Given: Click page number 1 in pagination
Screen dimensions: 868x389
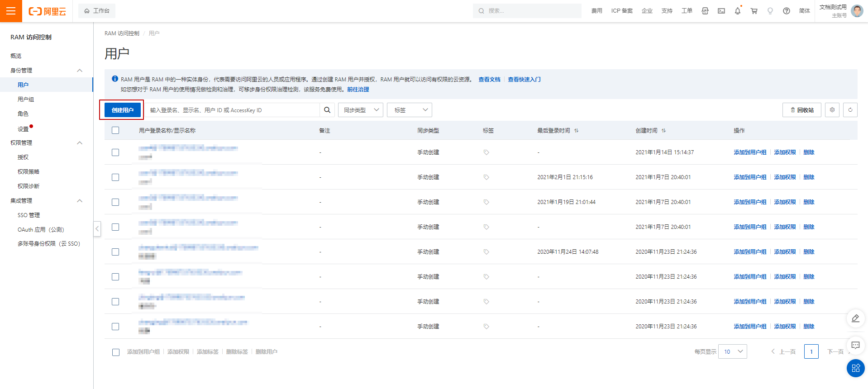Looking at the screenshot, I should 811,351.
